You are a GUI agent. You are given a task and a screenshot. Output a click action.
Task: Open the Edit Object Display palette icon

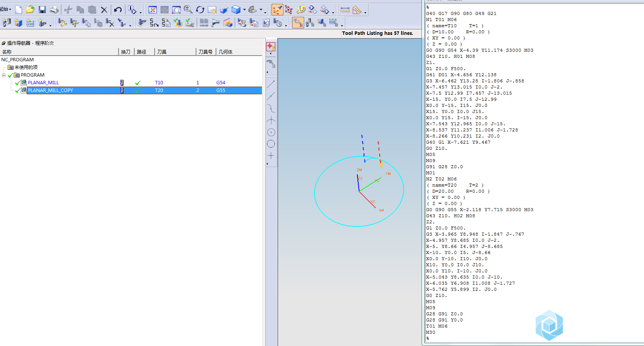pyautogui.click(x=301, y=10)
